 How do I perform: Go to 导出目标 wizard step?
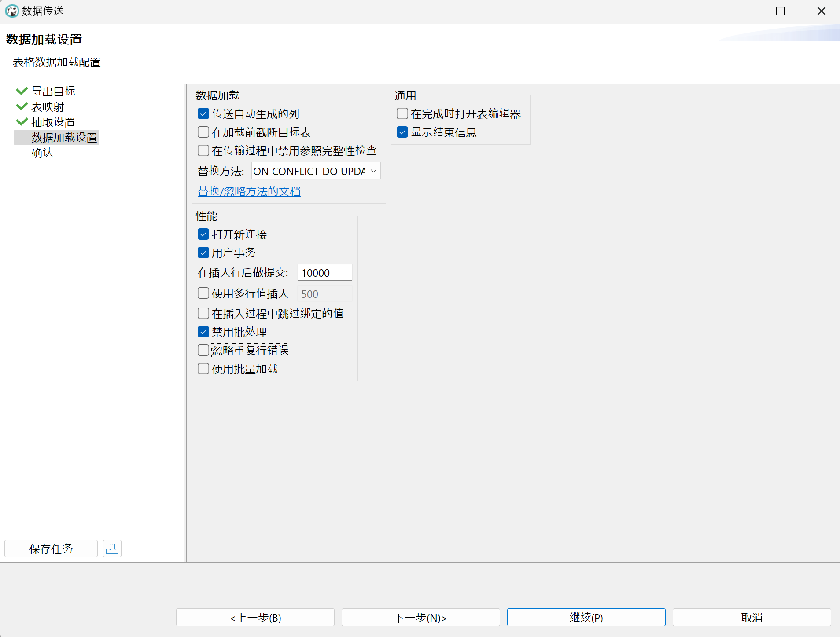[53, 92]
